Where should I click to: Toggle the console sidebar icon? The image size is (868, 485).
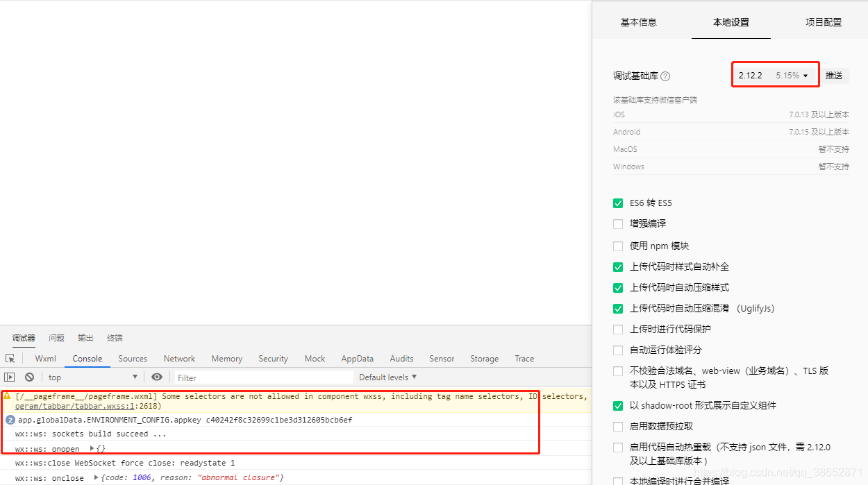(9, 377)
